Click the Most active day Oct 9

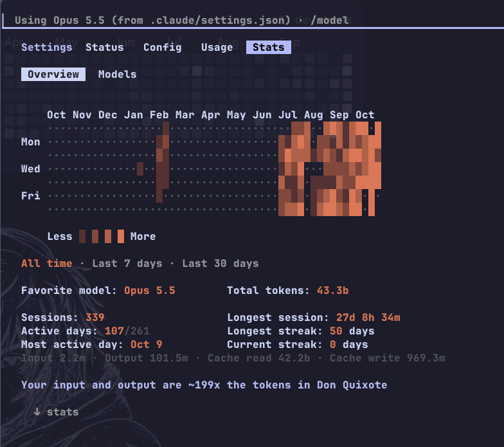point(147,345)
